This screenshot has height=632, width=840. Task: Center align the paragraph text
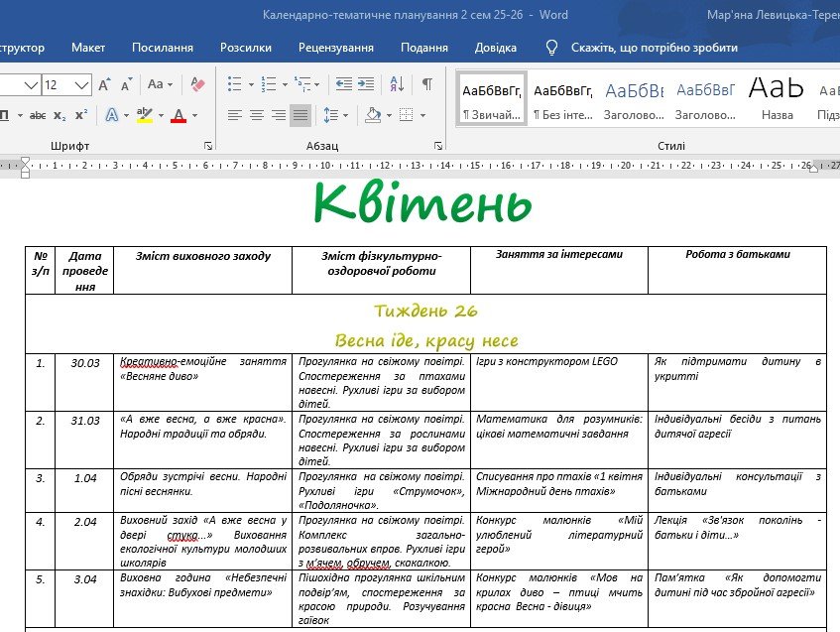tap(256, 115)
